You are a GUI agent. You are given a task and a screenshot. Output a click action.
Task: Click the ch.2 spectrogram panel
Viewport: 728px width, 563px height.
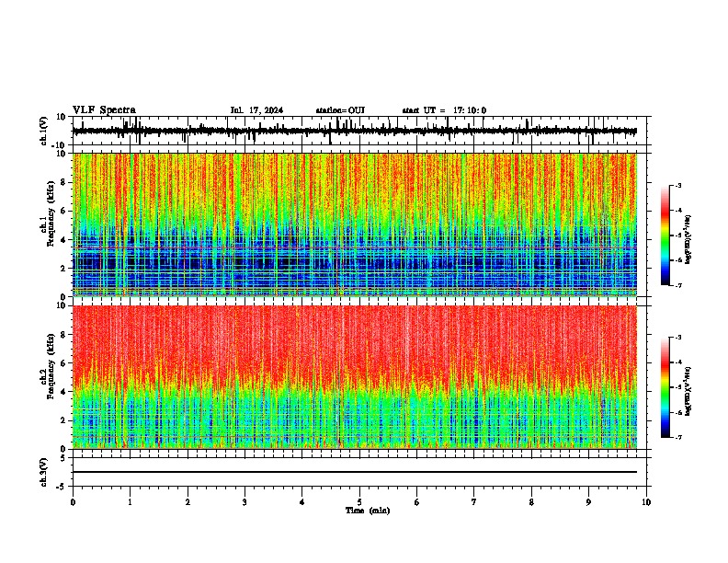(355, 377)
